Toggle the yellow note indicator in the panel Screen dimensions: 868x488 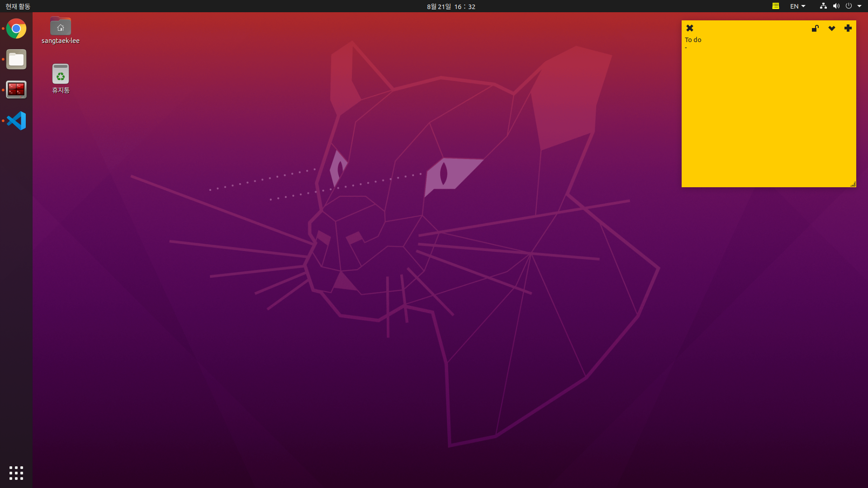click(775, 6)
